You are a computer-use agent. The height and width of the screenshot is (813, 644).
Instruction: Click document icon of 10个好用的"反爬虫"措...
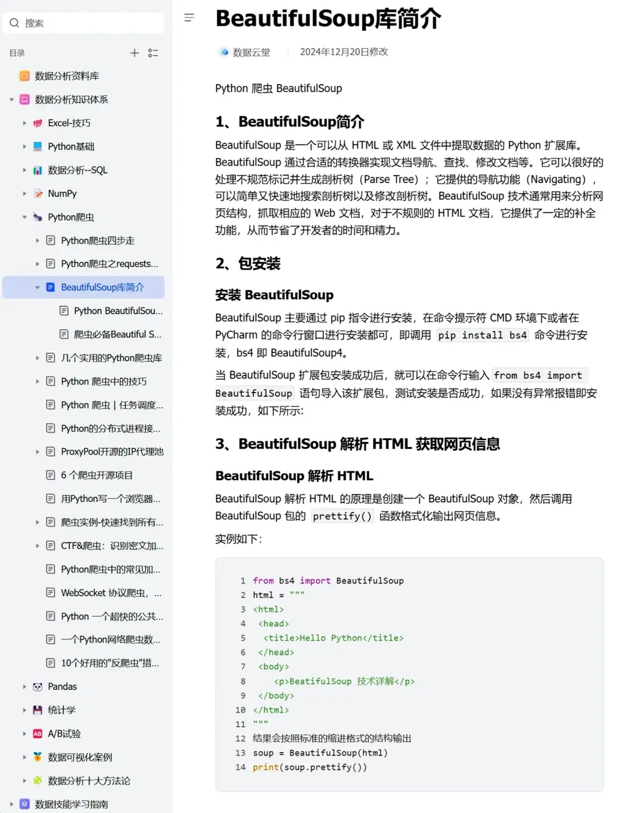pyautogui.click(x=51, y=663)
